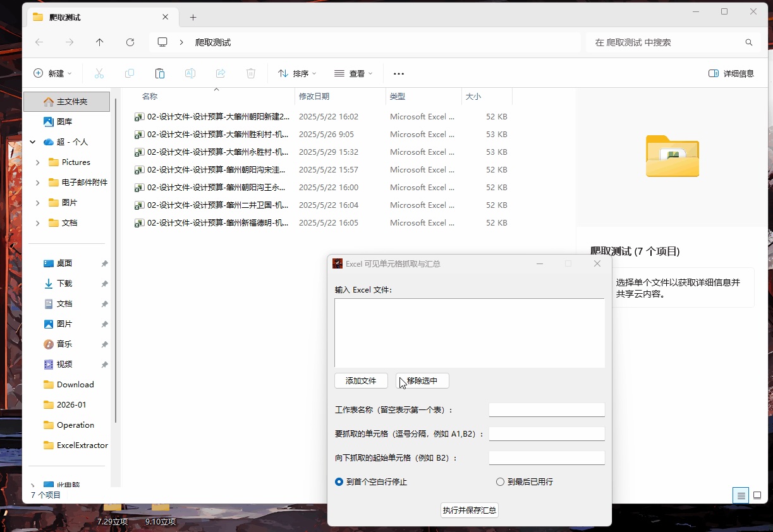Screen dimensions: 773x532
Task: Click the Paste icon in the toolbar
Action: click(159, 73)
